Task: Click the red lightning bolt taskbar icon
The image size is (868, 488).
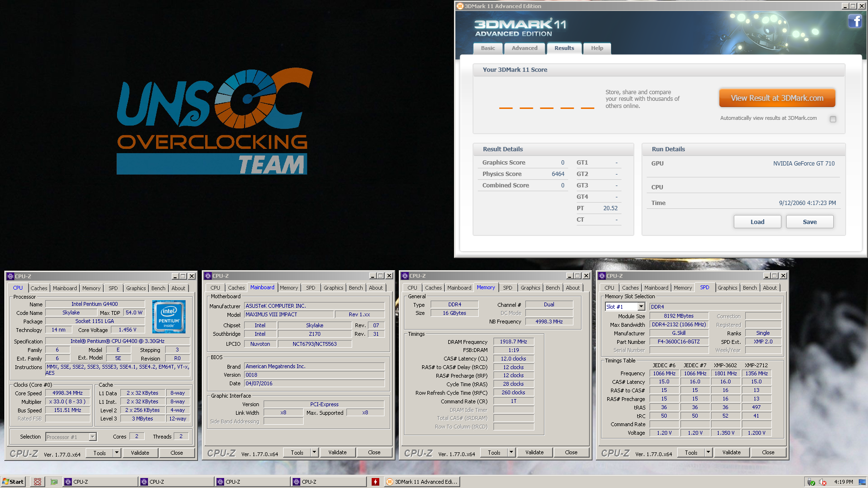Action: click(375, 482)
